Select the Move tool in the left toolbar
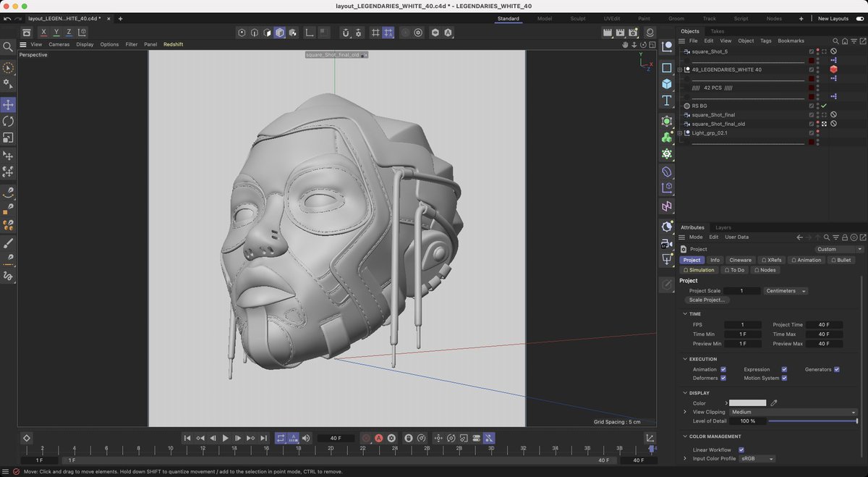The width and height of the screenshot is (868, 477). (x=9, y=104)
